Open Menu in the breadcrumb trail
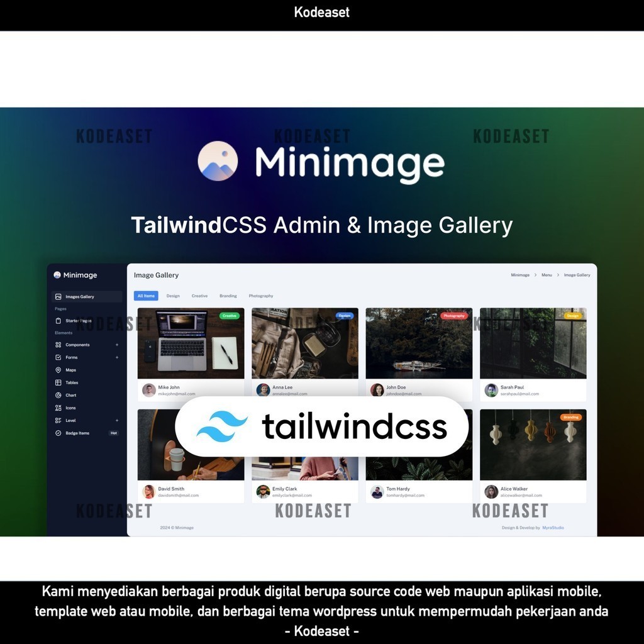 (547, 275)
